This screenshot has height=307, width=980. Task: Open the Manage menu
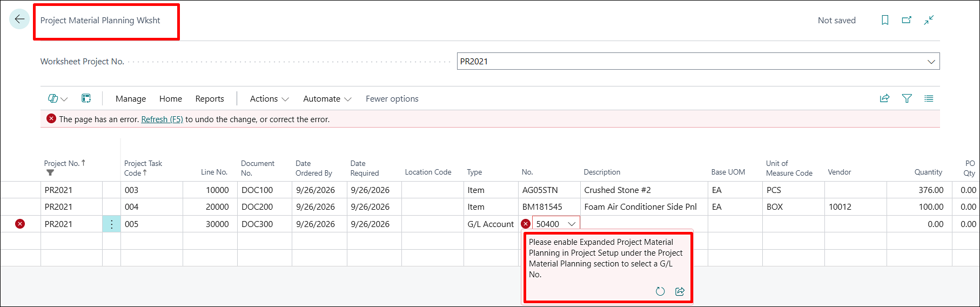click(131, 98)
